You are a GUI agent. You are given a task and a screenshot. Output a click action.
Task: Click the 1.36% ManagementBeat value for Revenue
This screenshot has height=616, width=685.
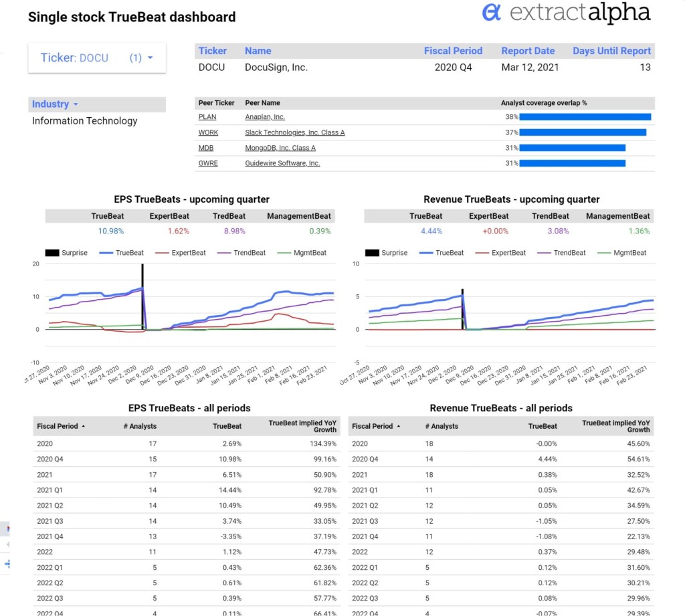point(639,231)
